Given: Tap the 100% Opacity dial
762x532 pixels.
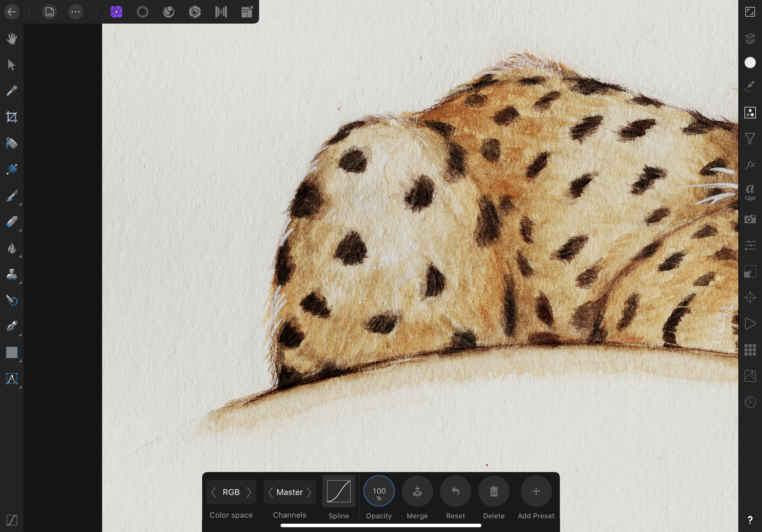Looking at the screenshot, I should pos(379,491).
